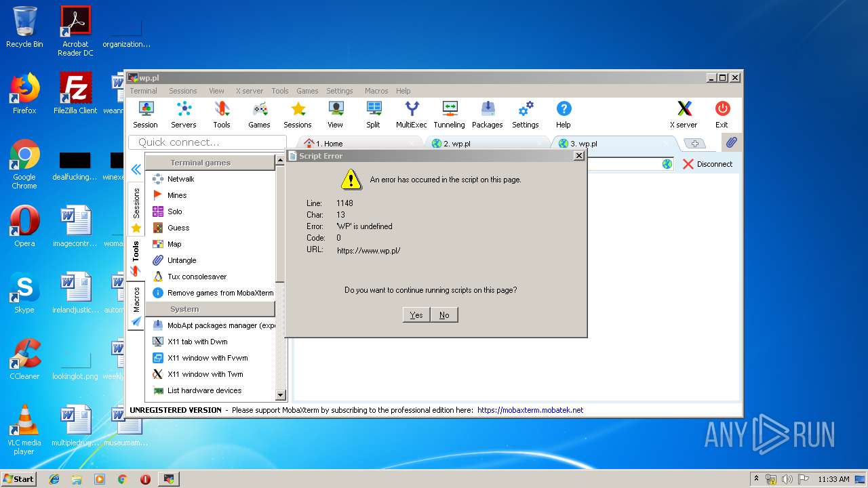Add a new tab with plus button
The width and height of the screenshot is (868, 488).
coord(694,144)
